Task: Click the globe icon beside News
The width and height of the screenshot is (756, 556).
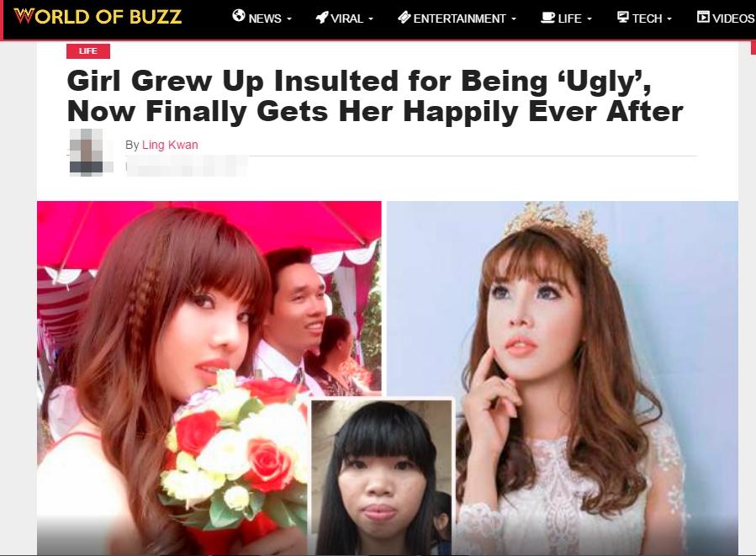Action: (239, 16)
